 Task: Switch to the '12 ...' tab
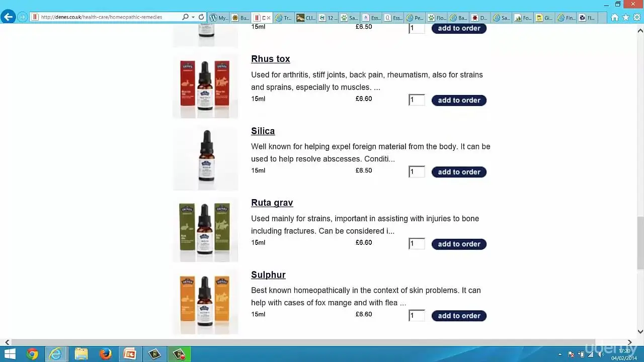[328, 18]
